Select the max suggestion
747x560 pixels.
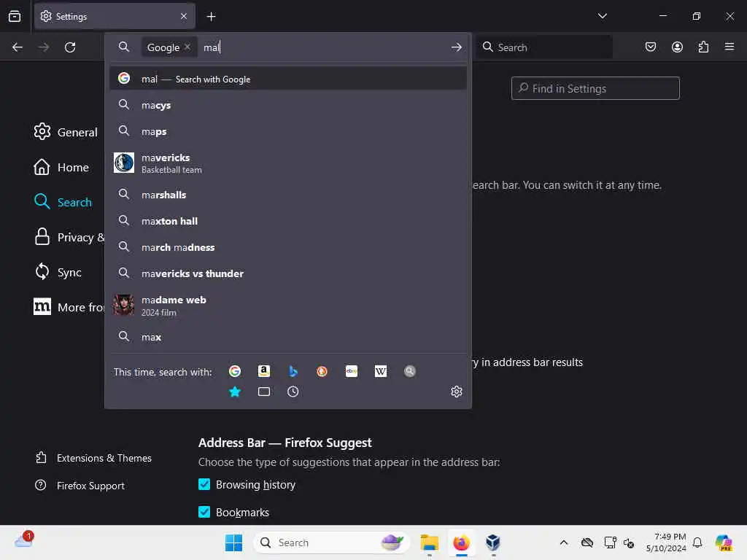[288, 337]
